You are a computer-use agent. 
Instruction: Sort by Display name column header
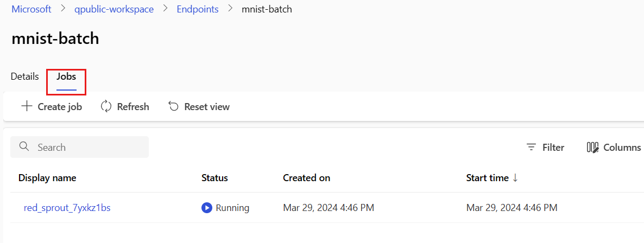click(47, 178)
